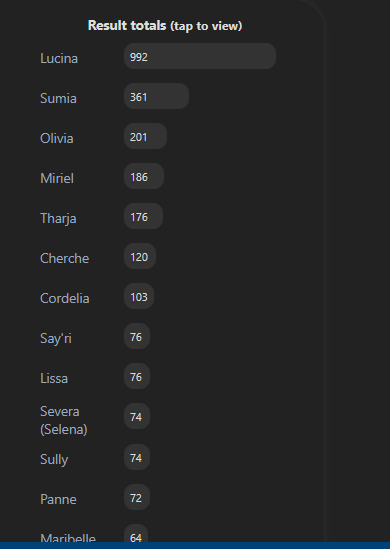Click the Tharja name label
The height and width of the screenshot is (549, 390).
[58, 218]
